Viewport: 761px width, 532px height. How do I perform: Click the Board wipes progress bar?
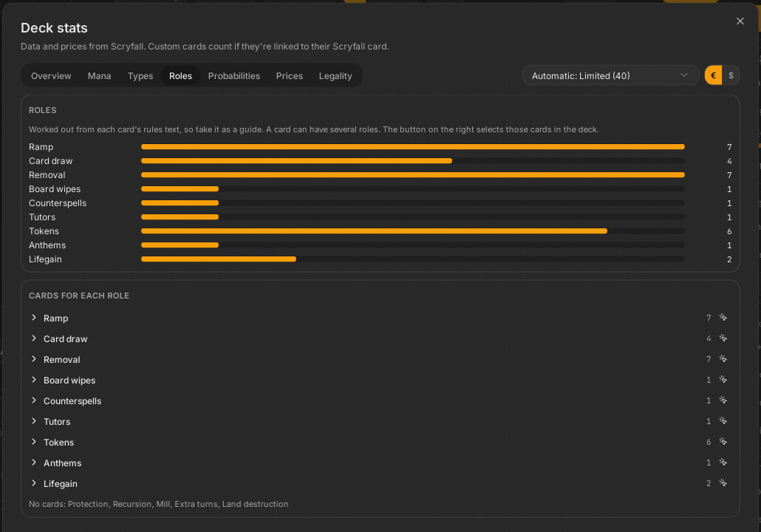click(x=412, y=189)
